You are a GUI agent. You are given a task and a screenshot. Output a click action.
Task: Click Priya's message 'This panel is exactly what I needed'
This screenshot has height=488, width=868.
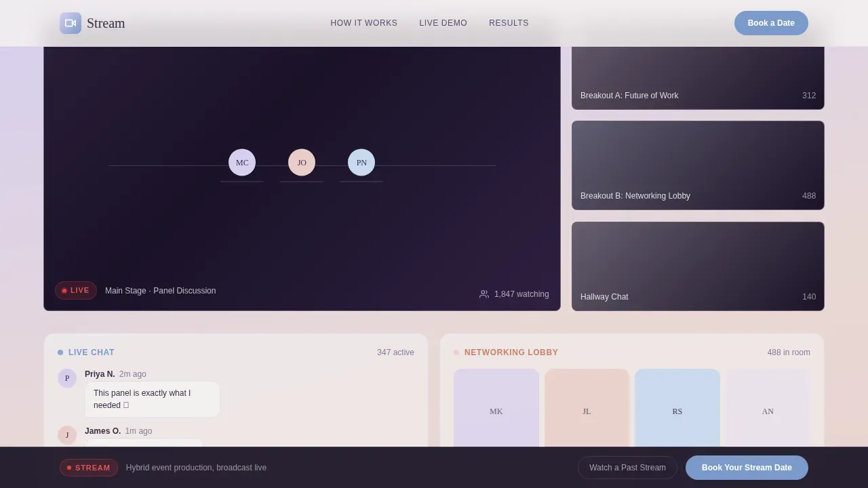click(x=153, y=399)
